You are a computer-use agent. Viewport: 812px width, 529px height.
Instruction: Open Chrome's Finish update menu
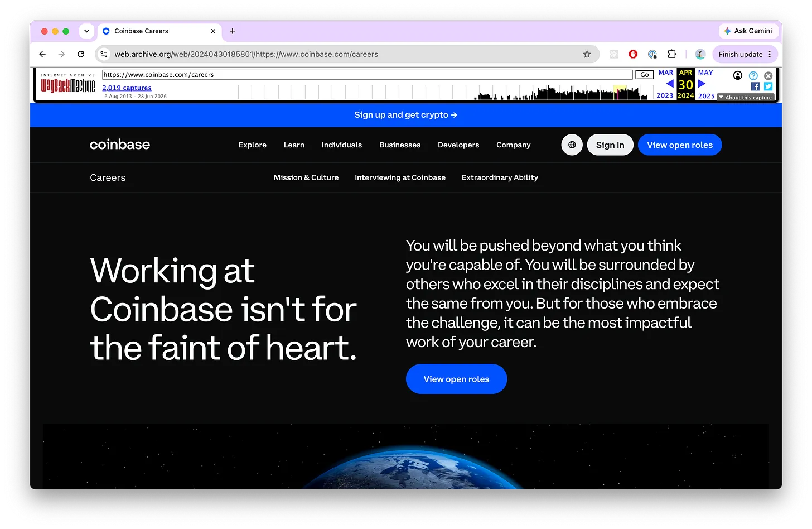coord(745,54)
